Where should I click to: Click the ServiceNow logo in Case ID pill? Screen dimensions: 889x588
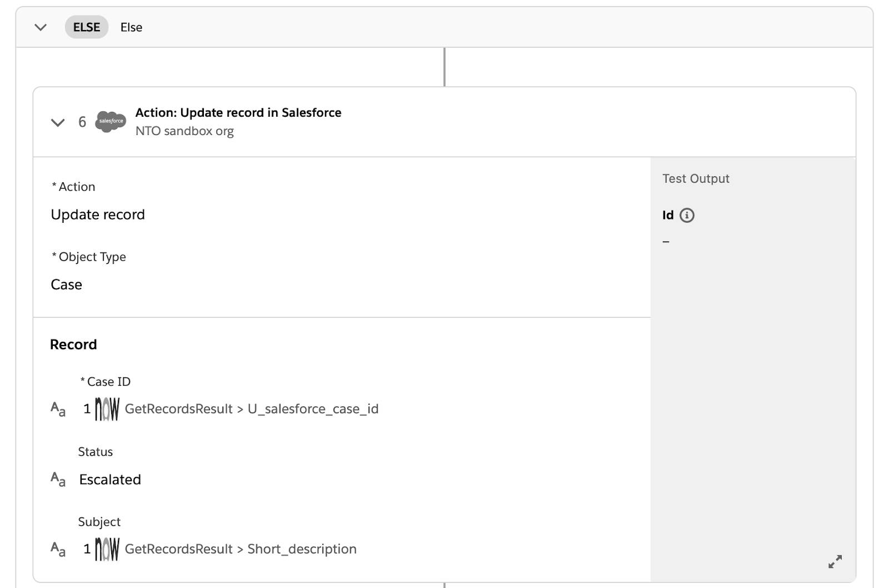point(107,409)
